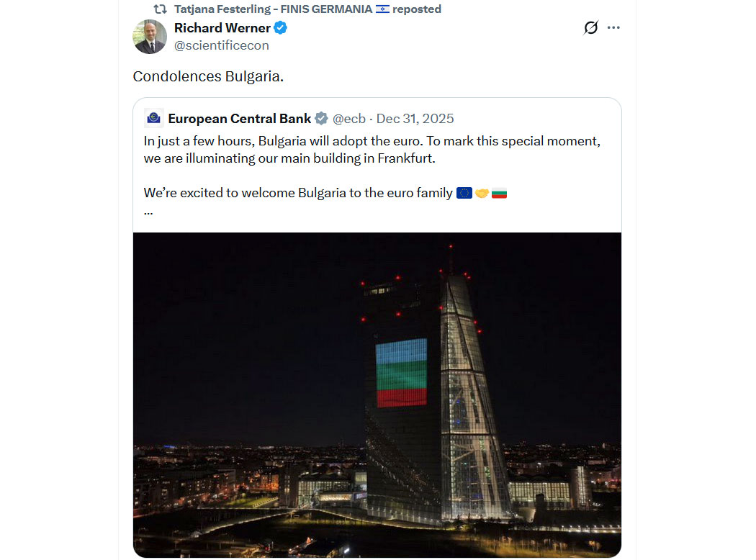The width and height of the screenshot is (756, 560).
Task: Open the three-dot More options menu
Action: click(613, 28)
